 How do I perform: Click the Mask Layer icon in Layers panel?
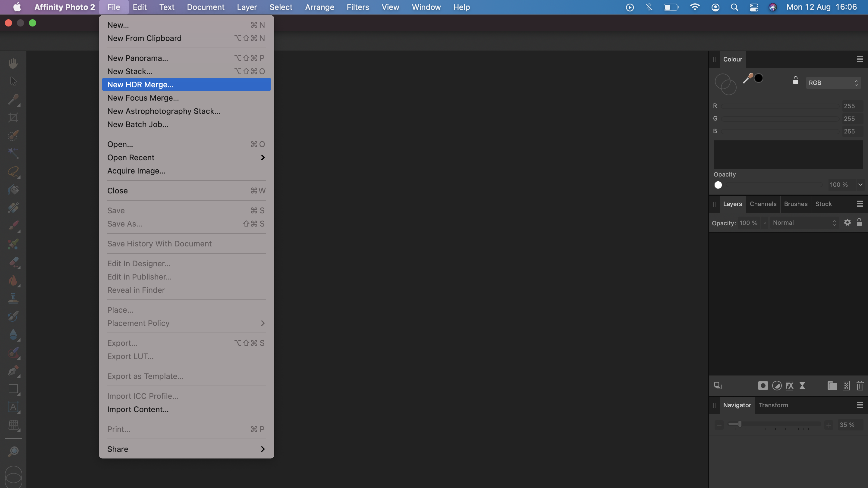(763, 386)
